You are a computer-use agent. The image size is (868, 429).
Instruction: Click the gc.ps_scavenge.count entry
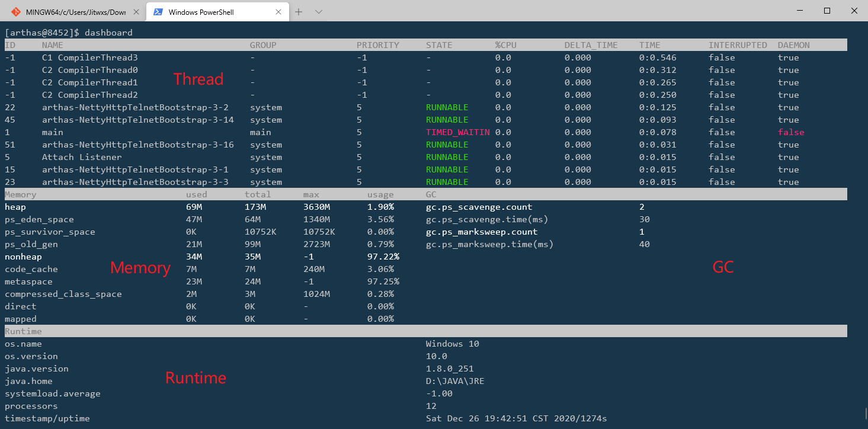[x=479, y=207]
